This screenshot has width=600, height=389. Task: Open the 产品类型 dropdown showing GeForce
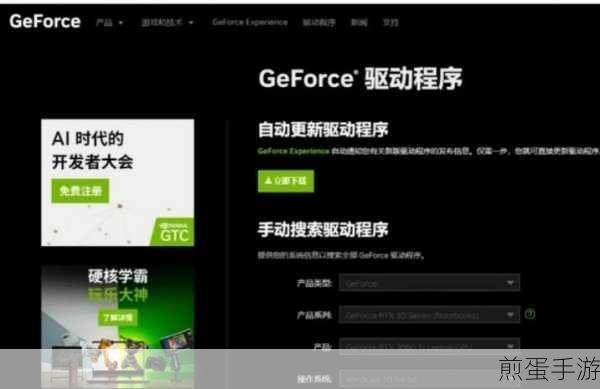429,283
